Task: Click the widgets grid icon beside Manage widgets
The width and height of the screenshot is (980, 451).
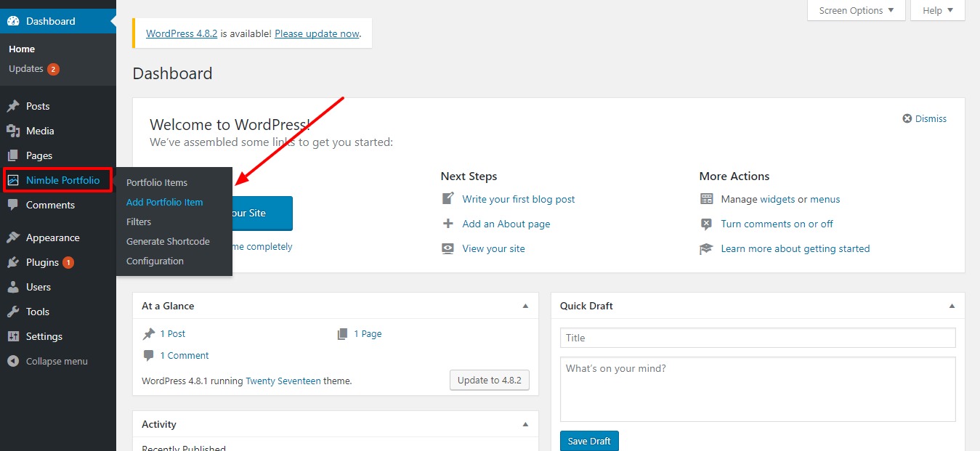Action: coord(706,199)
